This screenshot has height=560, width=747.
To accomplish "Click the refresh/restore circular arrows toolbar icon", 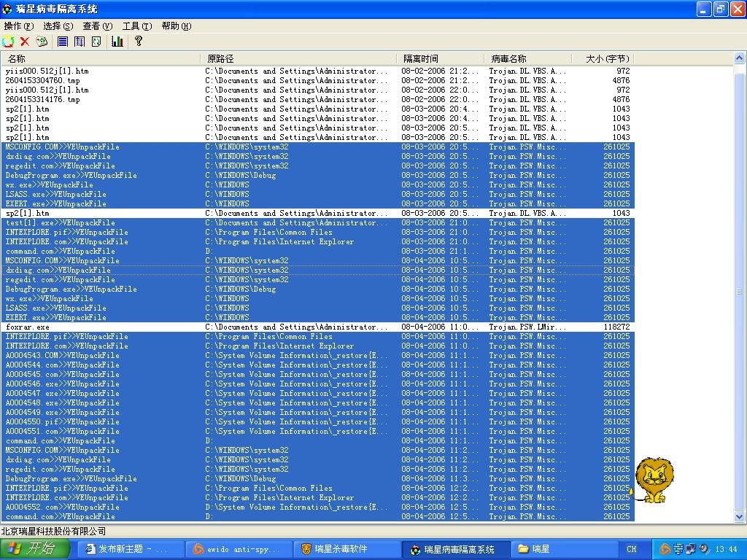I will [8, 42].
